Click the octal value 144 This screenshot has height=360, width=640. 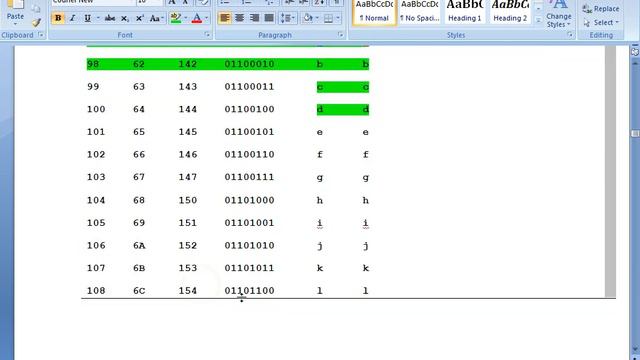tap(188, 109)
